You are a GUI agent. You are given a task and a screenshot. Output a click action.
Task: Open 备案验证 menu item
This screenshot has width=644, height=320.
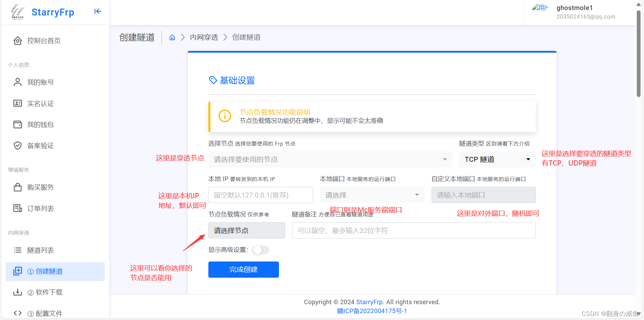55,146
